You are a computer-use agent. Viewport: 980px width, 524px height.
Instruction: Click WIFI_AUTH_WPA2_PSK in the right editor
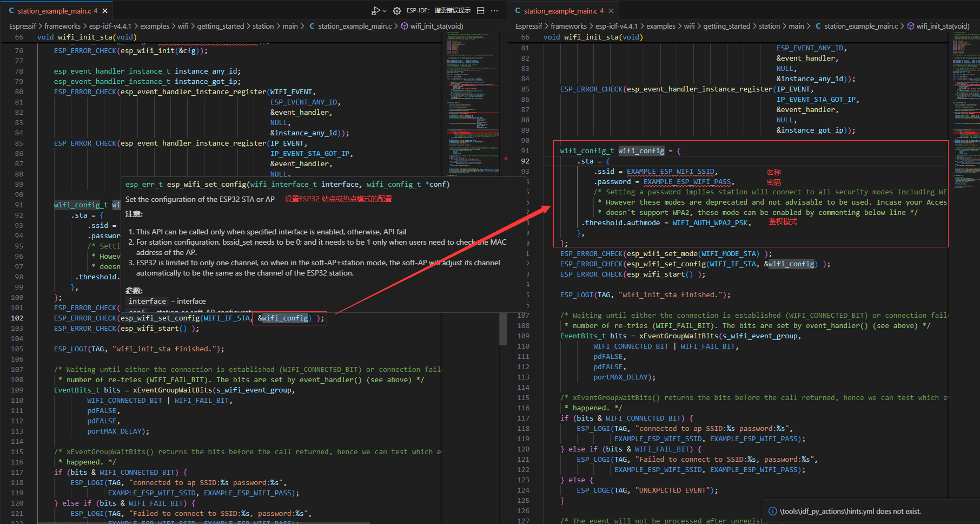[x=710, y=223]
